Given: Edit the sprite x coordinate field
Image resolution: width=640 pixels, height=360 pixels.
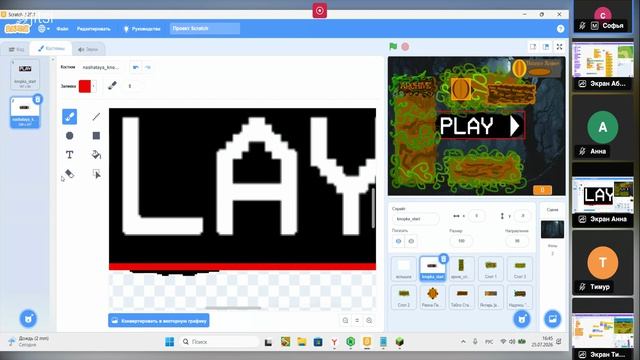Looking at the screenshot, I should (x=476, y=216).
